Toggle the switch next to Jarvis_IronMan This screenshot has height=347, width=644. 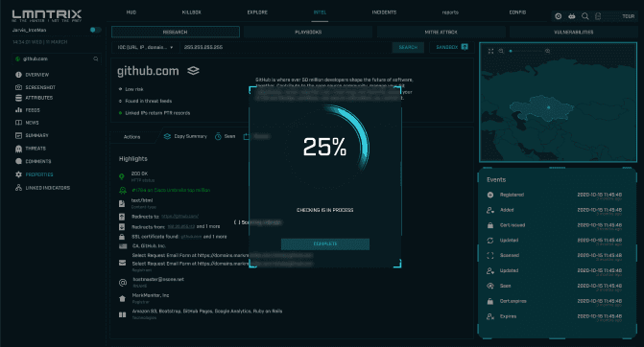tap(95, 30)
